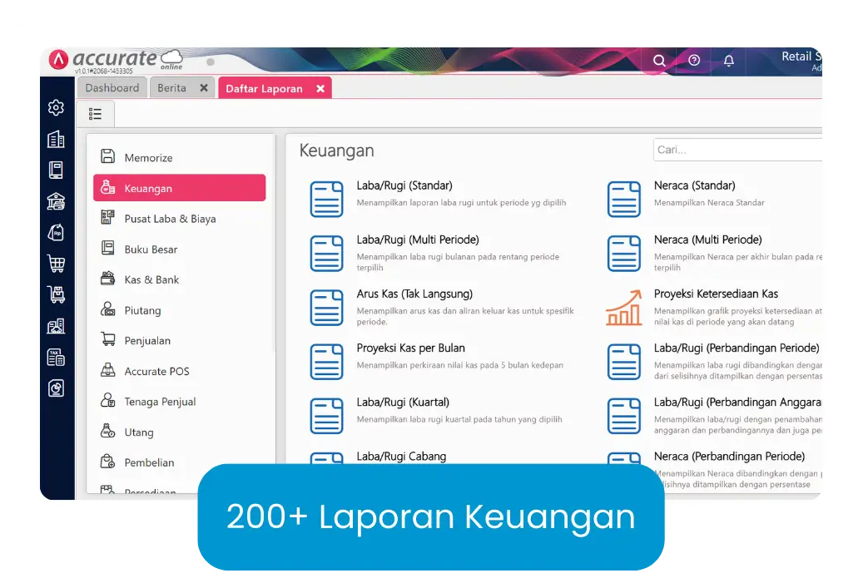Open the notifications bell icon
The height and width of the screenshot is (588, 868).
[729, 61]
